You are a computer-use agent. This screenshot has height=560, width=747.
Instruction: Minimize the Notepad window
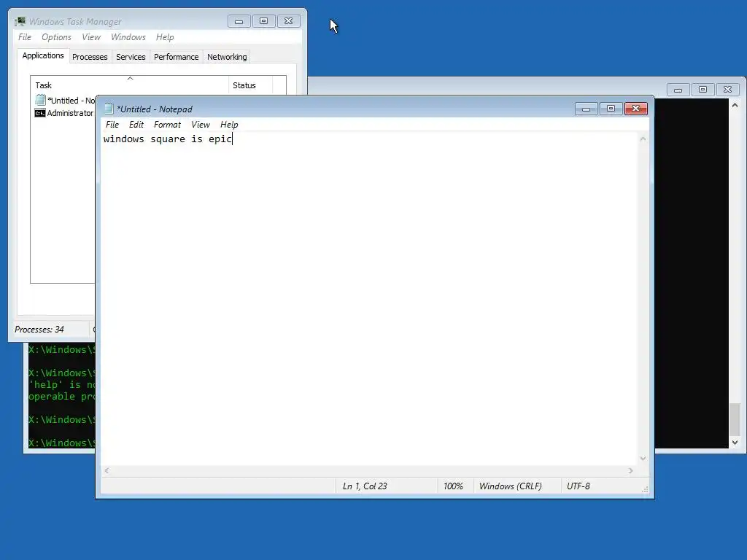(587, 109)
